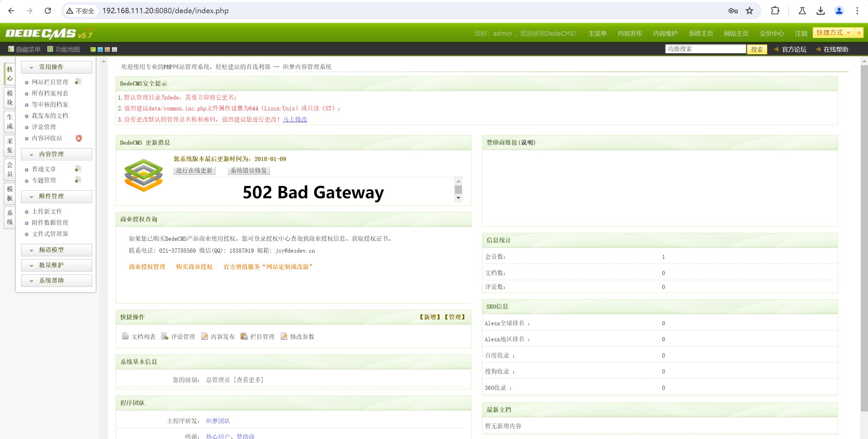Choose the gray skin color swatch
Screen dimensions: 868x439
click(114, 50)
